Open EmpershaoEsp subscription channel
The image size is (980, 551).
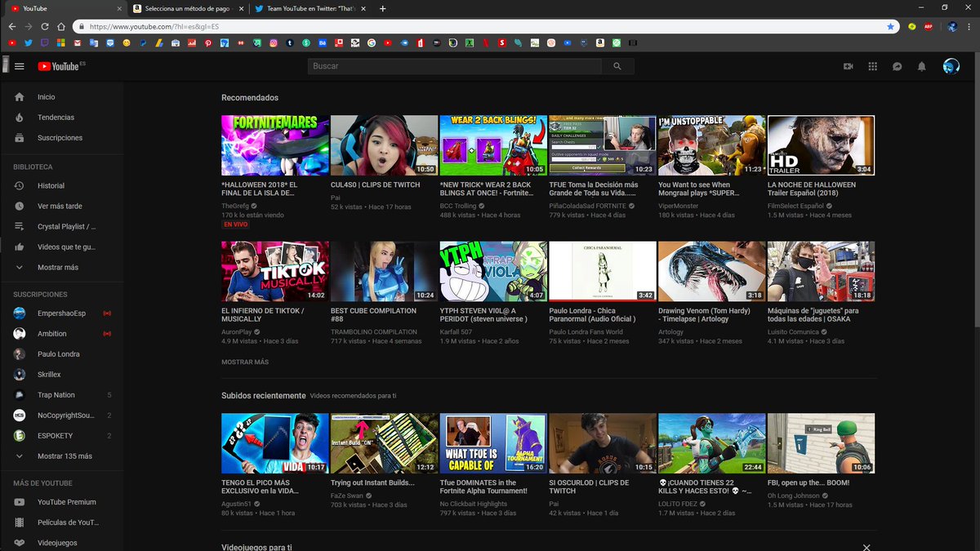pos(62,313)
